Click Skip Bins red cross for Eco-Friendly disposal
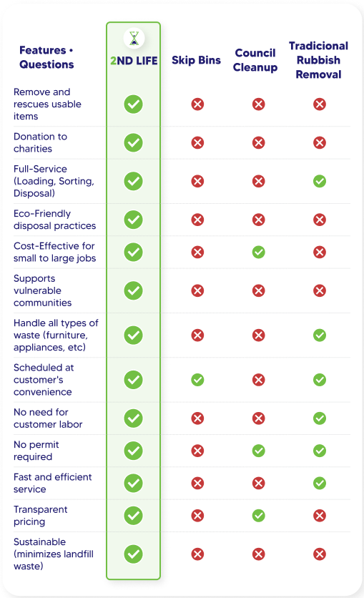Image resolution: width=364 pixels, height=598 pixels. point(197,220)
